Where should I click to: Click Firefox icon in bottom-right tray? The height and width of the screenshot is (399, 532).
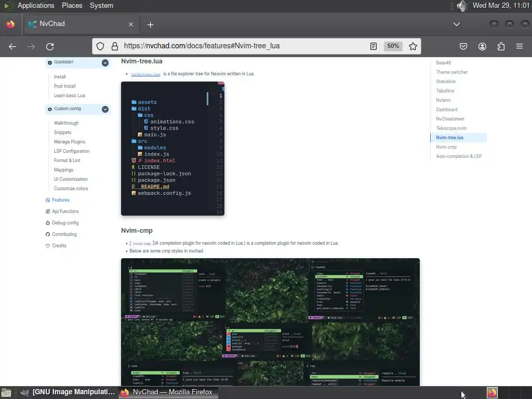pyautogui.click(x=492, y=393)
